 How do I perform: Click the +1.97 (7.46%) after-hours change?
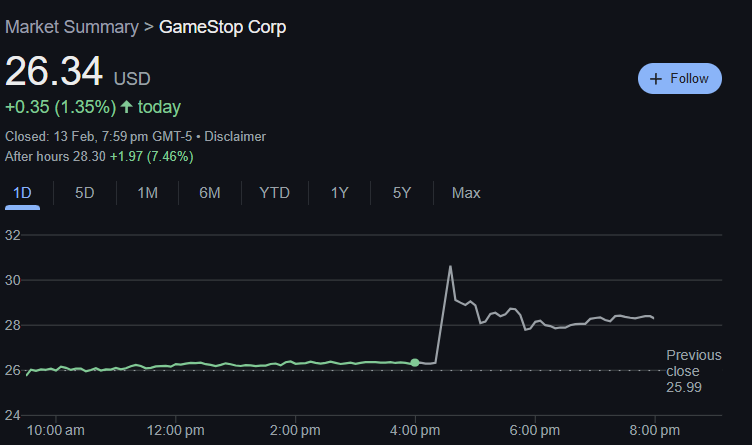coord(152,156)
